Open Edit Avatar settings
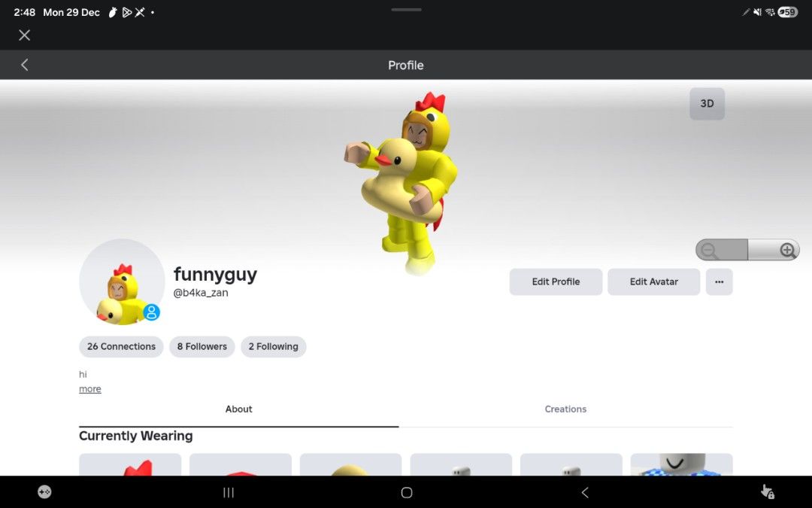Image resolution: width=812 pixels, height=508 pixels. pyautogui.click(x=653, y=281)
